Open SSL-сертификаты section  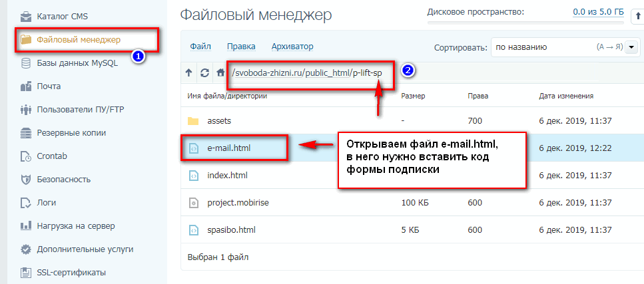(71, 273)
